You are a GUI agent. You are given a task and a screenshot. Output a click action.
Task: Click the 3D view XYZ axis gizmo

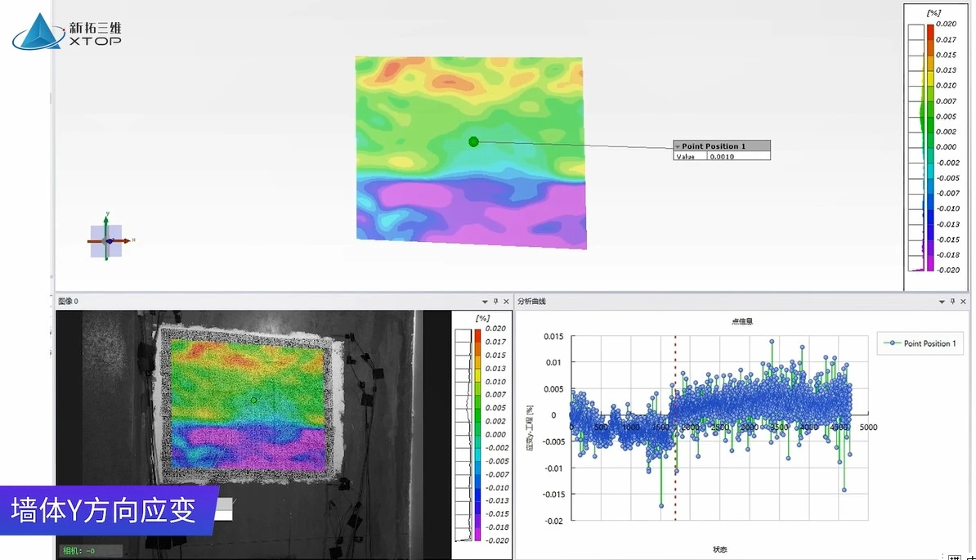(106, 241)
